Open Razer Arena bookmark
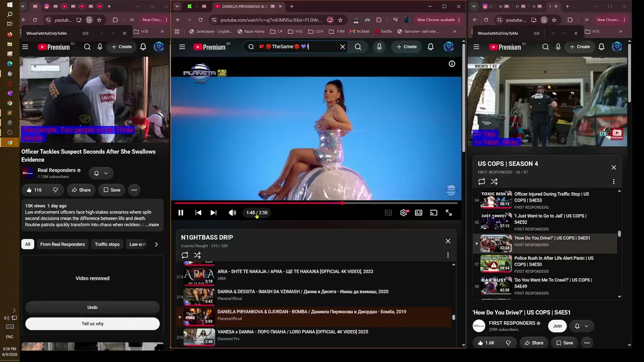Screen dimensions: 644x362 [250, 31]
